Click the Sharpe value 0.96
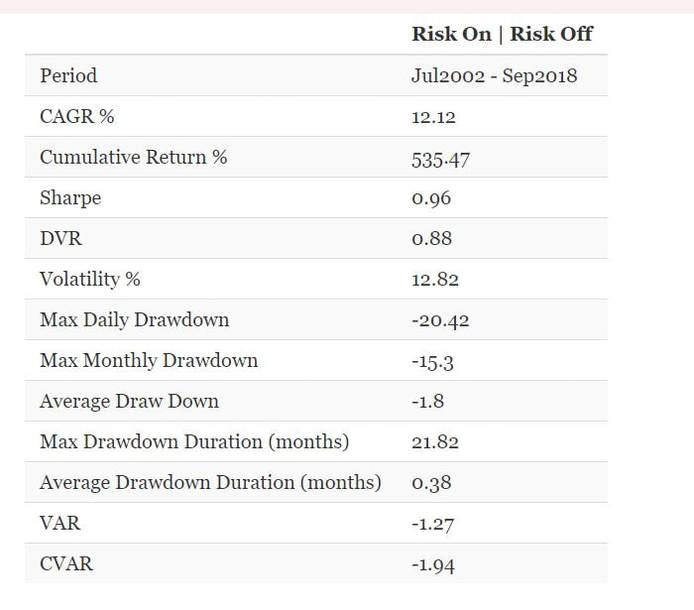Viewport: 694px width, 610px height. 431,198
